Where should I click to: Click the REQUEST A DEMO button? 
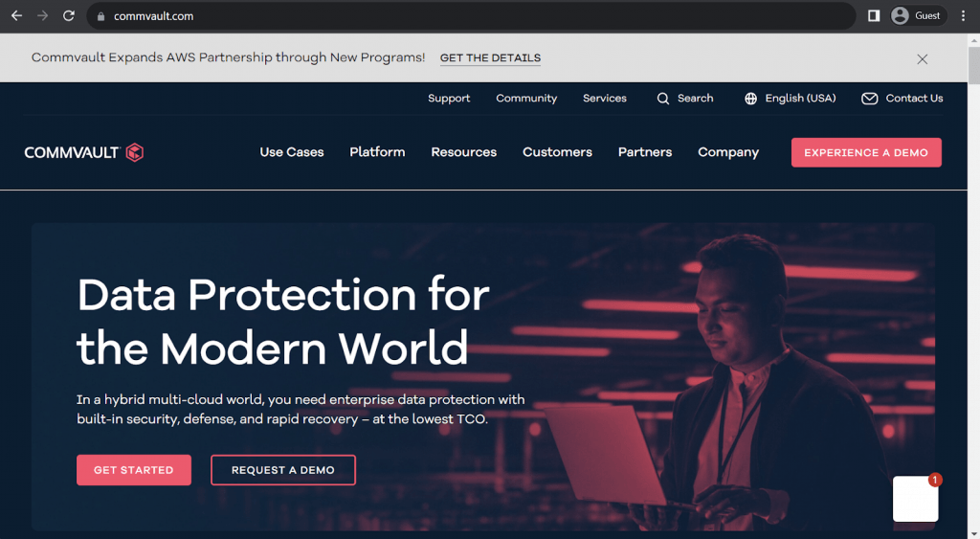pyautogui.click(x=283, y=470)
